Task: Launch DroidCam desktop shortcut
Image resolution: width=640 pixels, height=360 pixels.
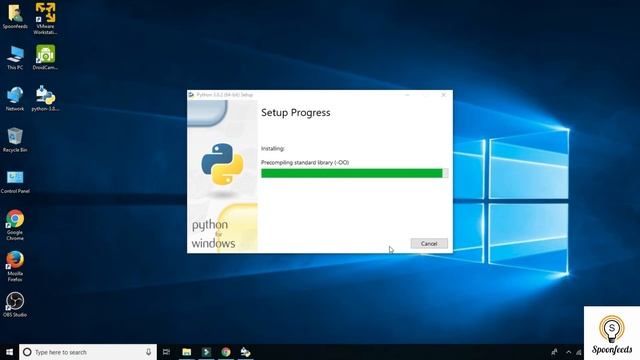Action: coord(45,58)
